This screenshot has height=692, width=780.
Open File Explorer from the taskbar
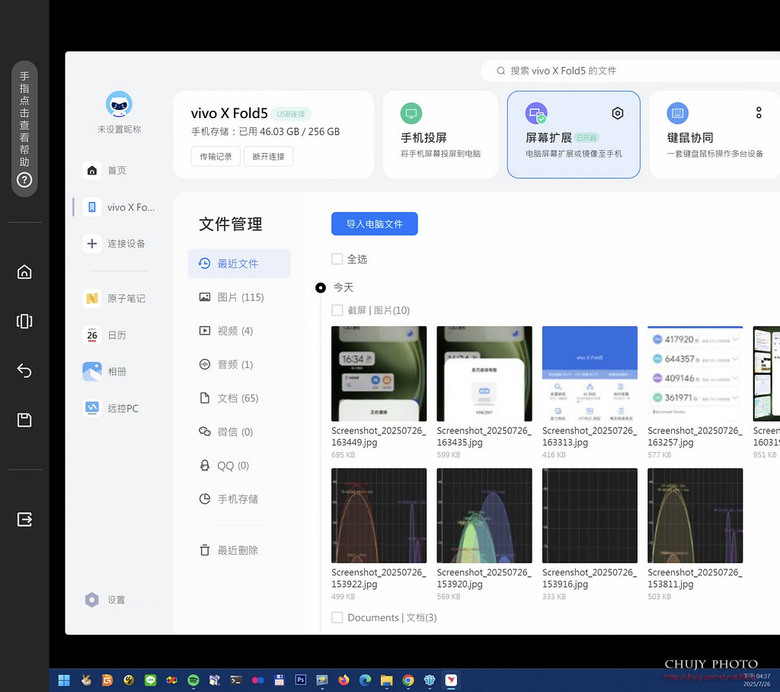pos(387,680)
